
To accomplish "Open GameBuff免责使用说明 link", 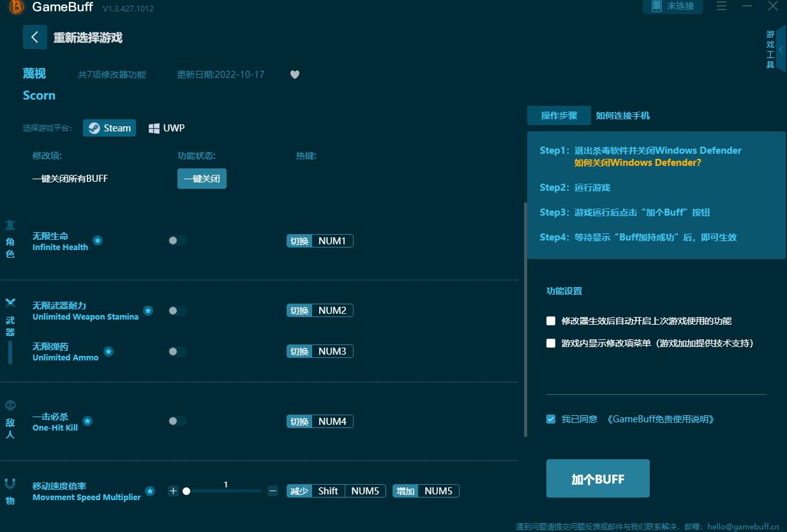I will click(x=660, y=419).
